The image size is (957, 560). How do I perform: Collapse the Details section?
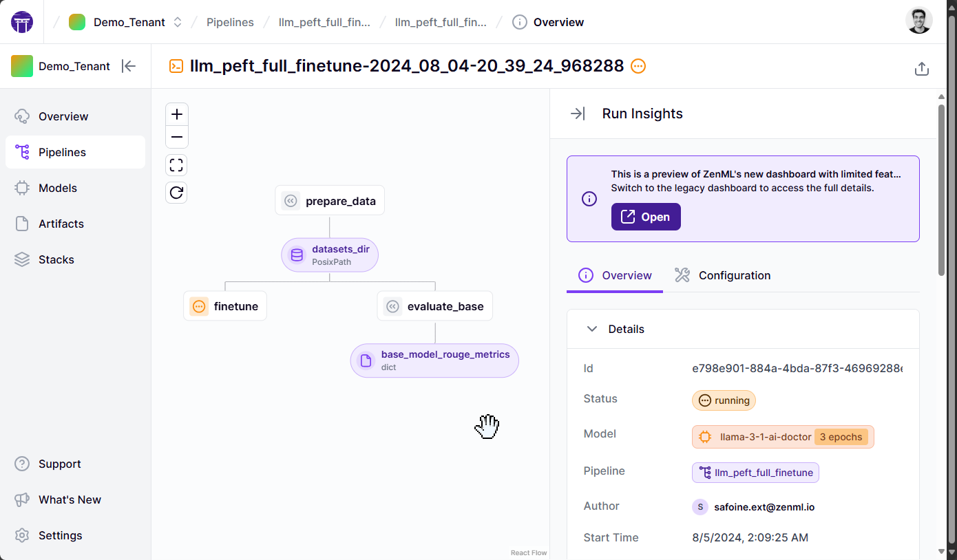[x=591, y=329]
